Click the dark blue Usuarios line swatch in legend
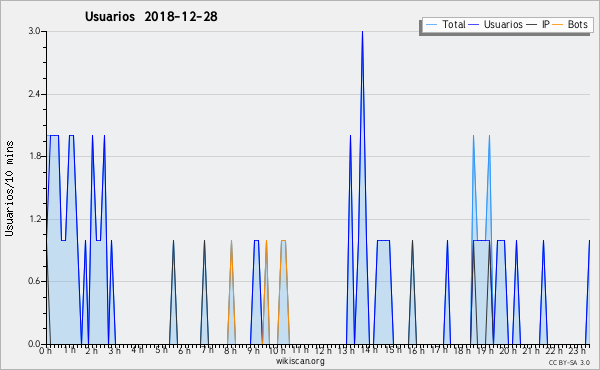The width and height of the screenshot is (600, 370). pyautogui.click(x=474, y=25)
